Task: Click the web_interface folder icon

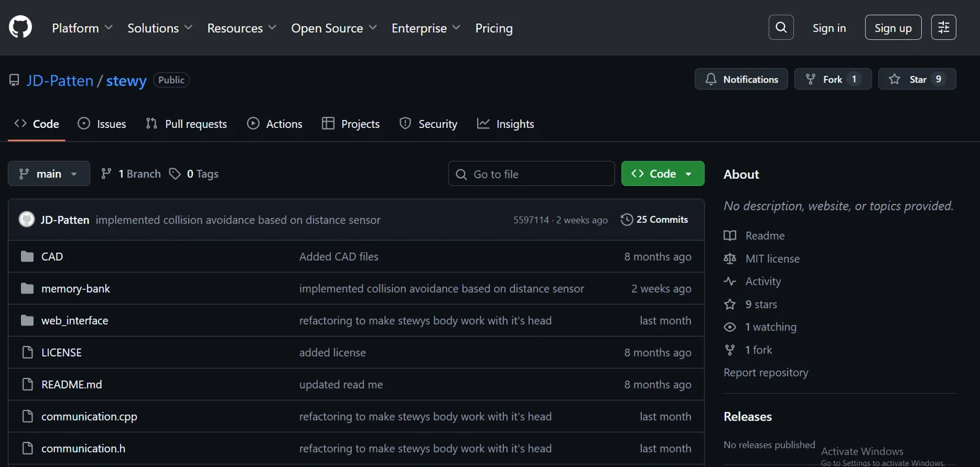Action: (27, 320)
